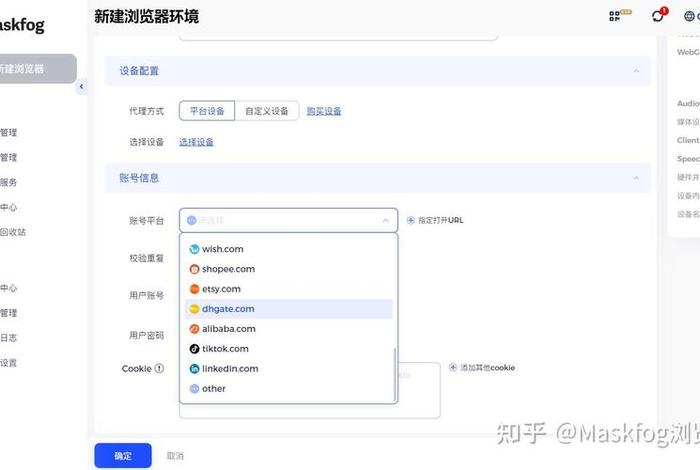
Task: Open the 账号平台 combo box
Action: click(x=288, y=220)
